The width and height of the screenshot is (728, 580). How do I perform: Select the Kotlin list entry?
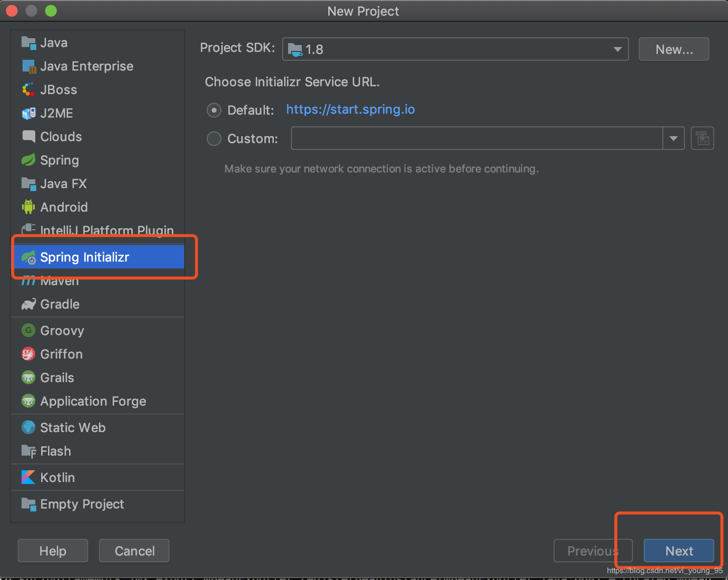point(98,478)
